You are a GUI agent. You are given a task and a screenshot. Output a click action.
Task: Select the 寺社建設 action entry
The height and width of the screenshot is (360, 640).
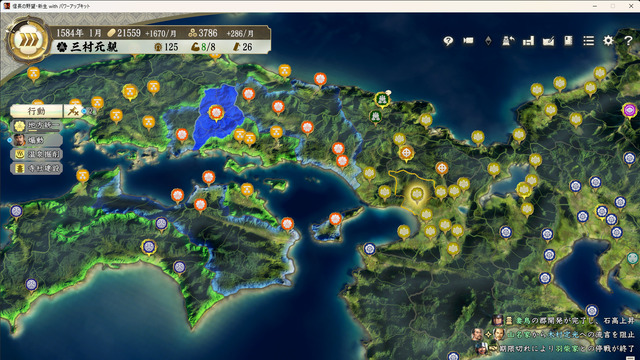[x=37, y=168]
